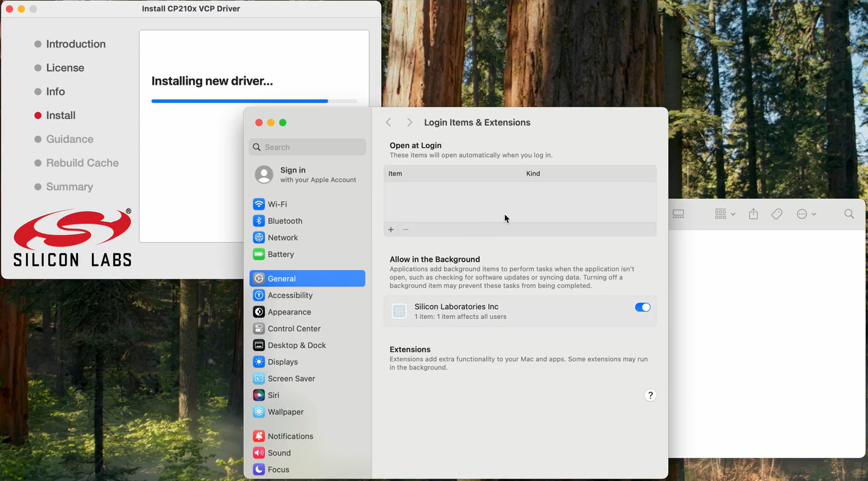Select Info step in installer
868x481 pixels.
point(49,91)
